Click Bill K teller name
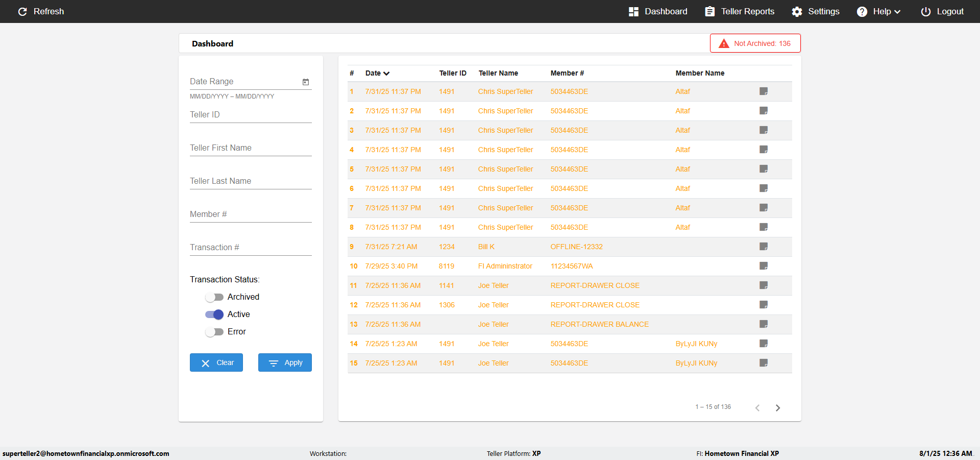Screen dimensions: 980x460 coord(486,247)
